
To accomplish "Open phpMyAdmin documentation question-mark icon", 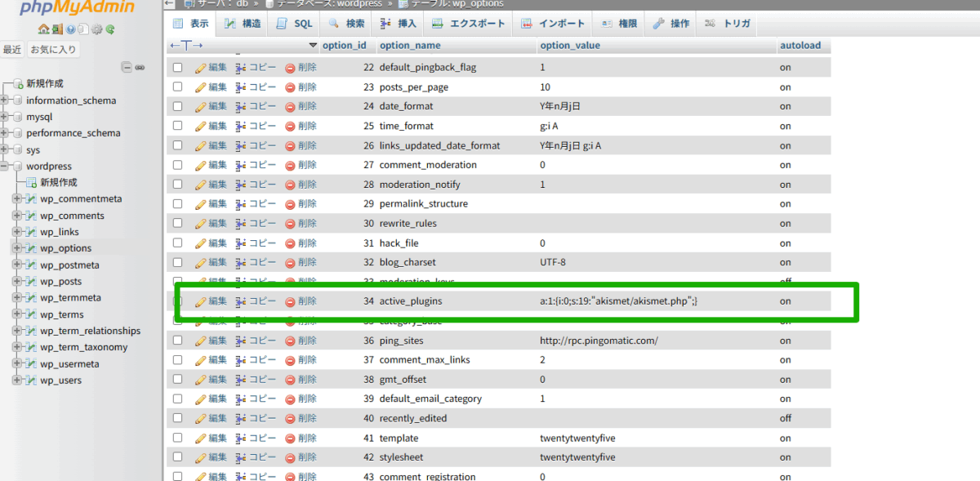I will pos(71,29).
